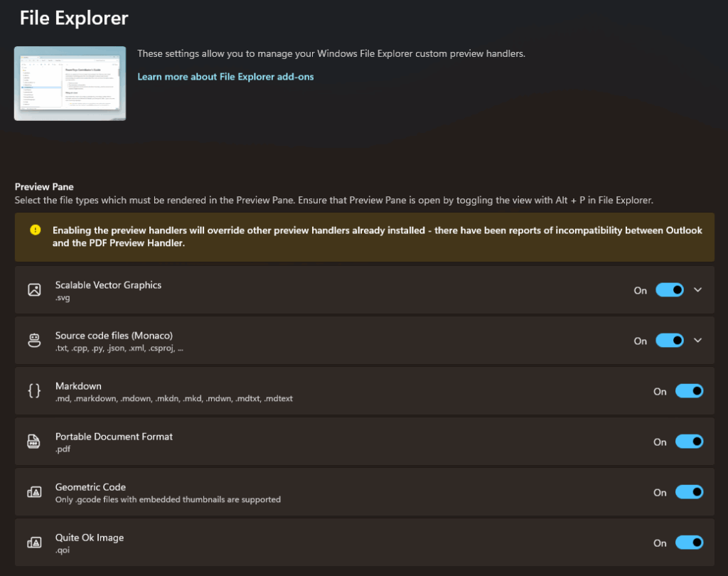Click the Scalable Vector Graphics image icon
This screenshot has width=728, height=576.
(34, 290)
